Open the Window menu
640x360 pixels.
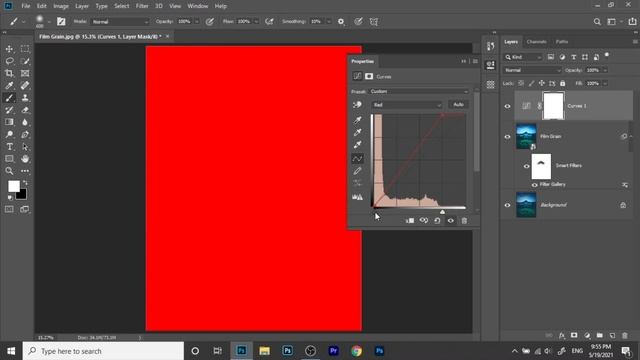[198, 6]
